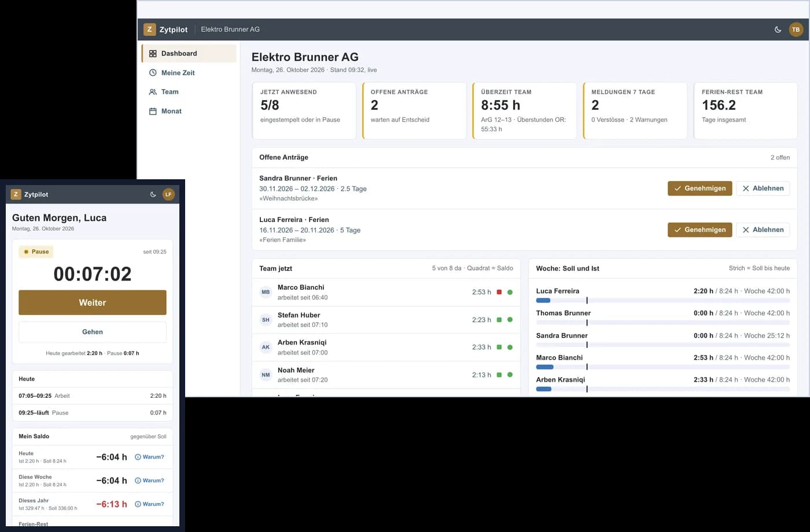Click Stefan Huber's SH avatar in Team jetzt
This screenshot has width=810, height=532.
tap(266, 320)
